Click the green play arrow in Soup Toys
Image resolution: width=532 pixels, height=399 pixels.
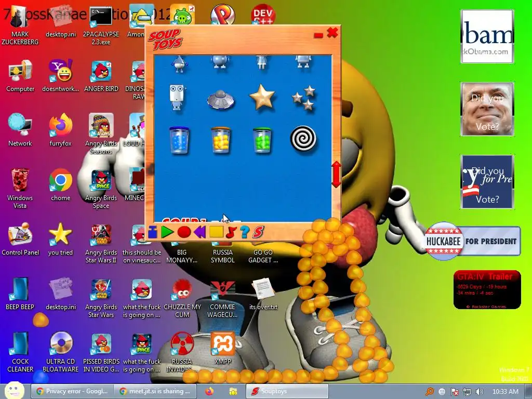167,232
